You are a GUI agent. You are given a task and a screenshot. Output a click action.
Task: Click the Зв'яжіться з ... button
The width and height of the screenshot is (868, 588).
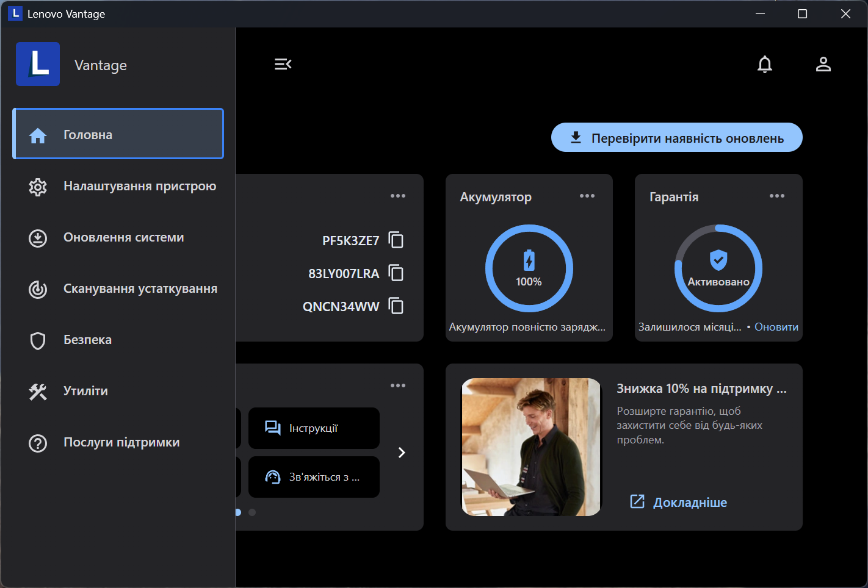(x=314, y=477)
